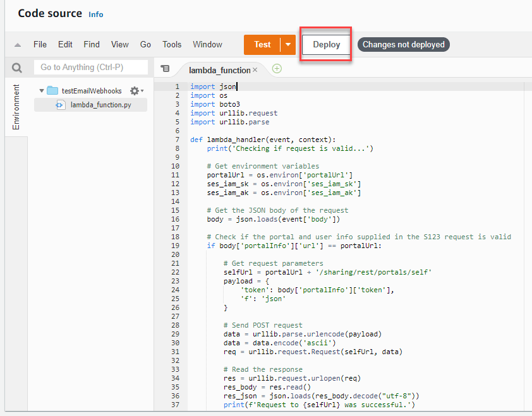Image resolution: width=532 pixels, height=416 pixels.
Task: Open the gear icon's dropdown caret
Action: point(142,91)
